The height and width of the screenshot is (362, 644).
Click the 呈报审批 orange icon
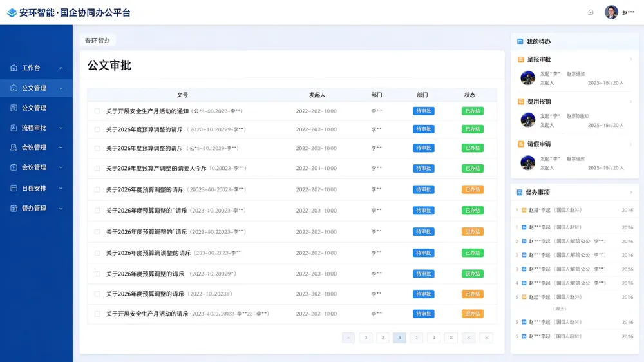(521, 59)
